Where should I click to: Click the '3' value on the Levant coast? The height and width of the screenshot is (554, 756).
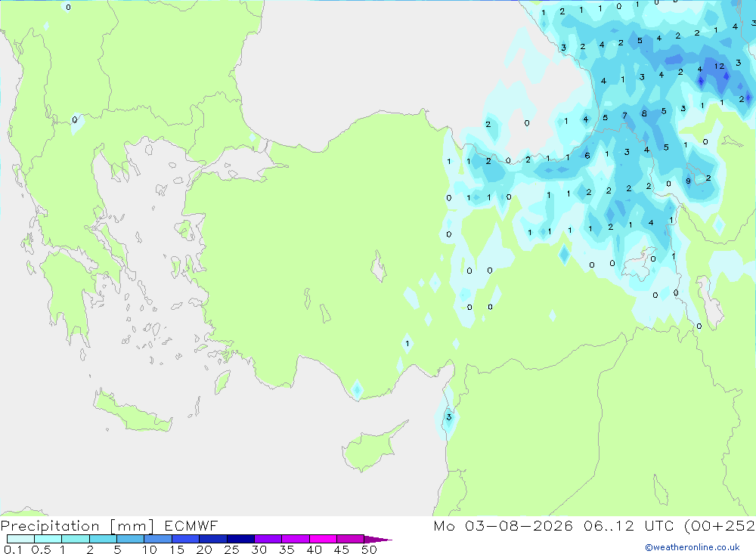coord(449,417)
